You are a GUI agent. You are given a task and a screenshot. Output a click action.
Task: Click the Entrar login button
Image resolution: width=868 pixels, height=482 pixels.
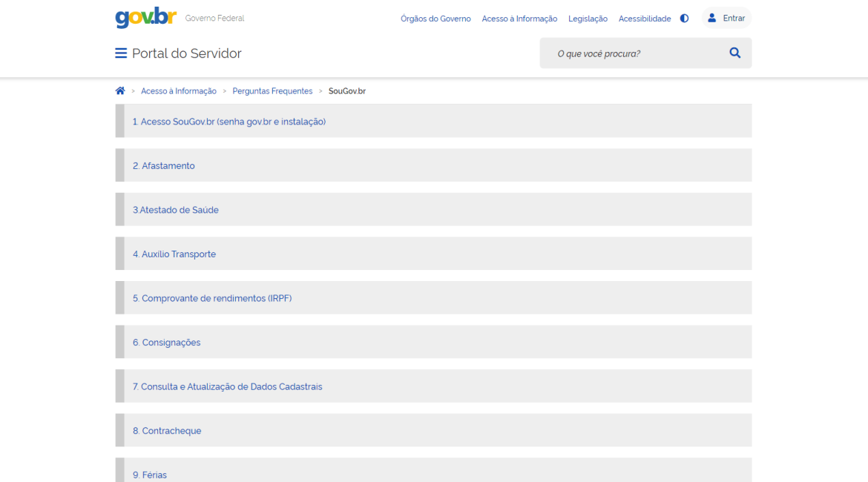coord(726,19)
